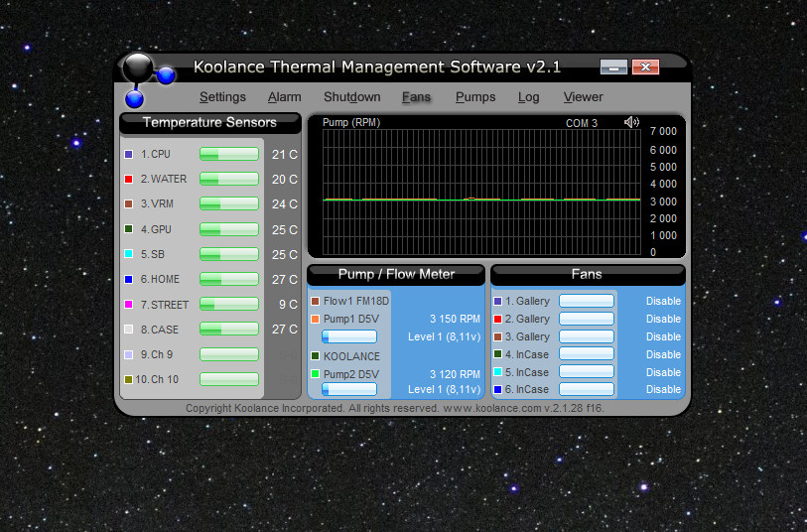Open the Pumps menu

tap(475, 97)
